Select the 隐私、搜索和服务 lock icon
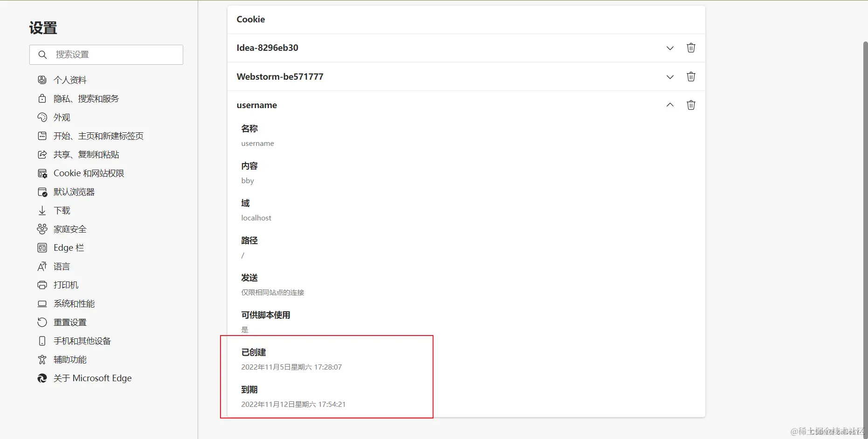The height and width of the screenshot is (439, 868). (42, 98)
